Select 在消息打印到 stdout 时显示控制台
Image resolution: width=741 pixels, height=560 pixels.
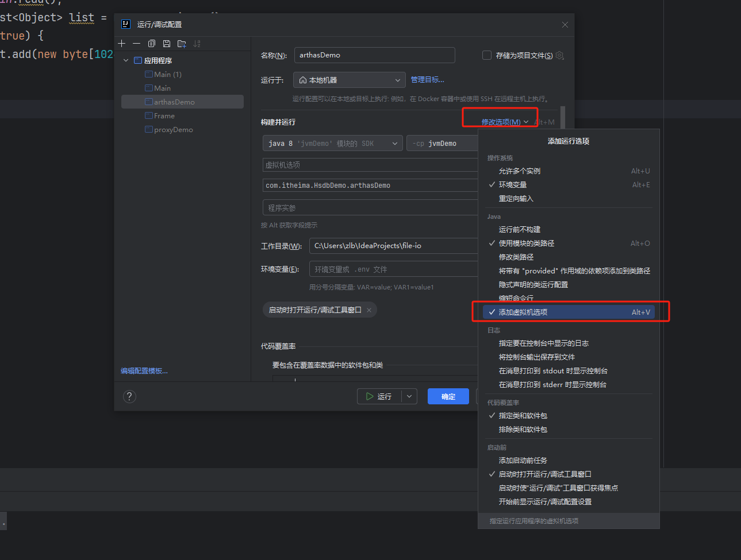coord(569,371)
